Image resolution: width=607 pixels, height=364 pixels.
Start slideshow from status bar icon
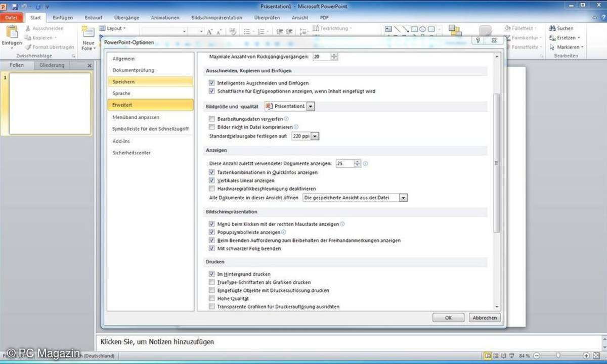click(x=512, y=355)
